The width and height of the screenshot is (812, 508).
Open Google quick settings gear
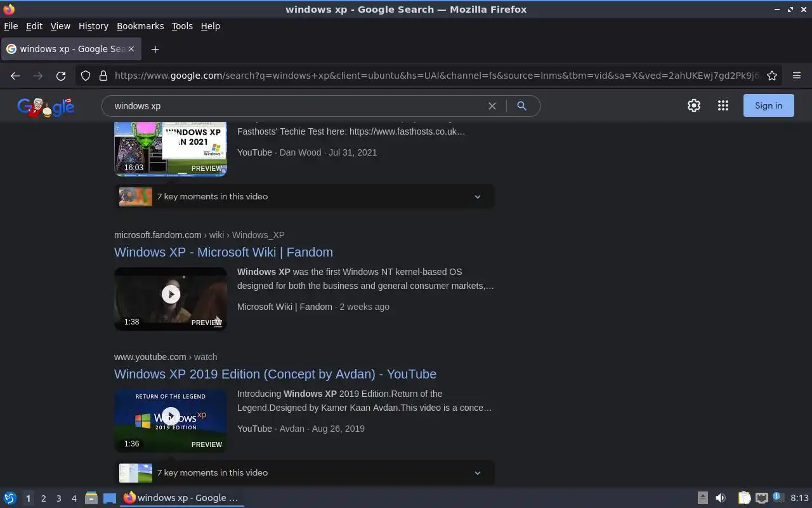694,106
